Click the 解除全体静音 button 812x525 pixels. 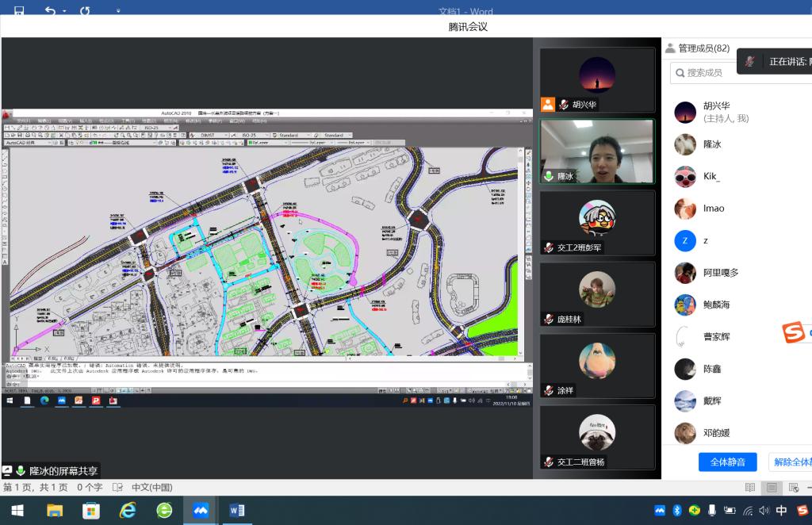pyautogui.click(x=791, y=462)
